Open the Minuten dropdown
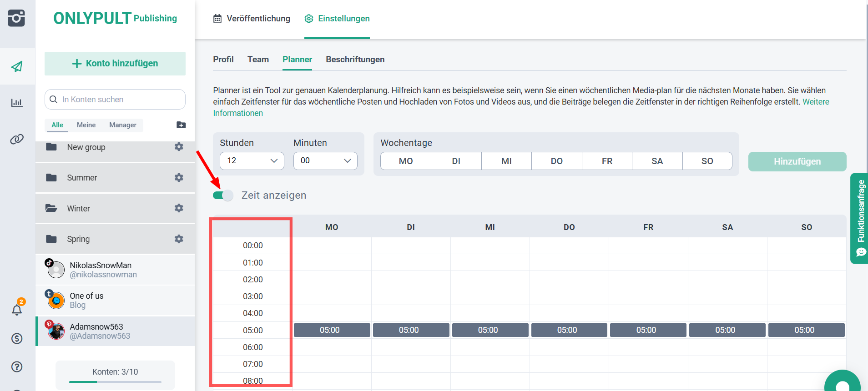The width and height of the screenshot is (868, 391). point(325,160)
